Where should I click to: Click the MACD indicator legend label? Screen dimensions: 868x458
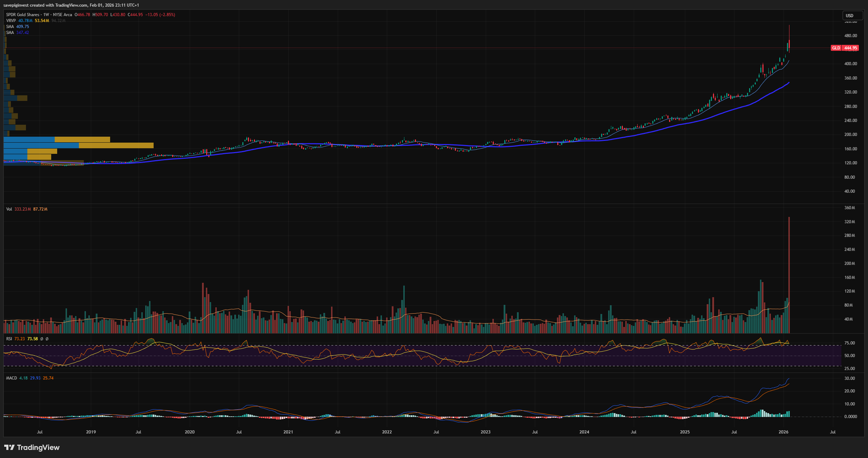pos(12,378)
